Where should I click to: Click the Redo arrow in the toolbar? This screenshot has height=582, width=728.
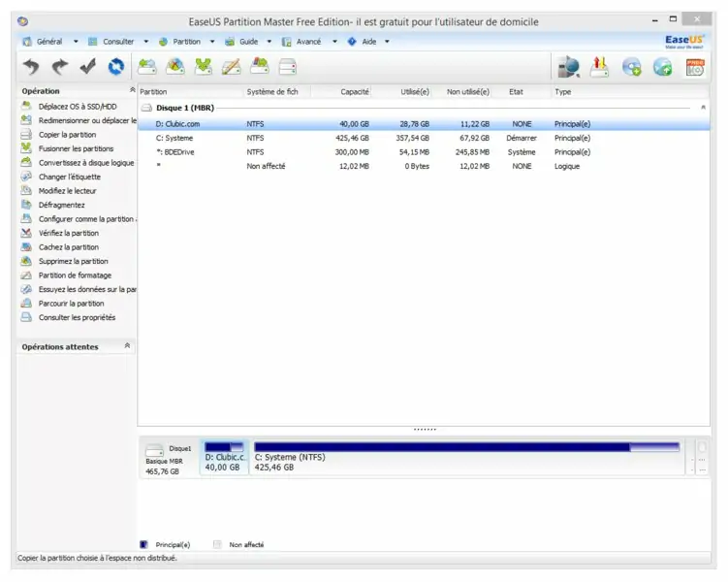[59, 67]
